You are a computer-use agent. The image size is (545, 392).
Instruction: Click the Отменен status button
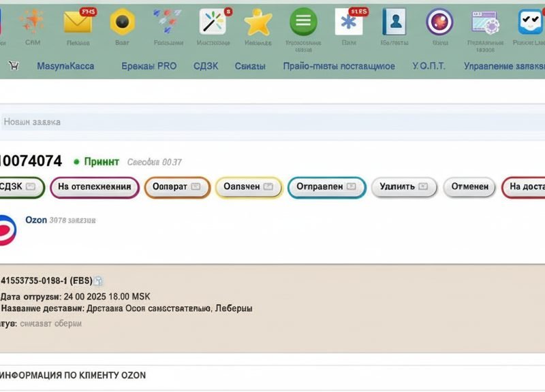[469, 187]
